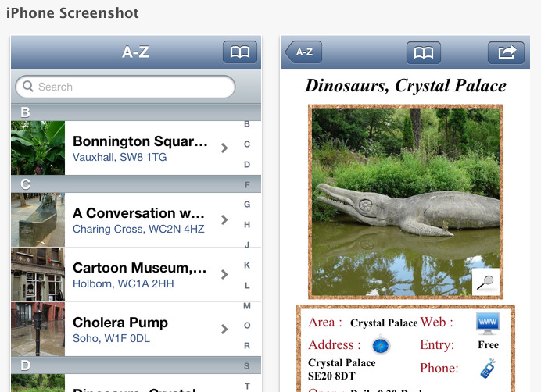Viewport: 541px width, 392px height.
Task: Open the website WWW icon
Action: [x=488, y=322]
